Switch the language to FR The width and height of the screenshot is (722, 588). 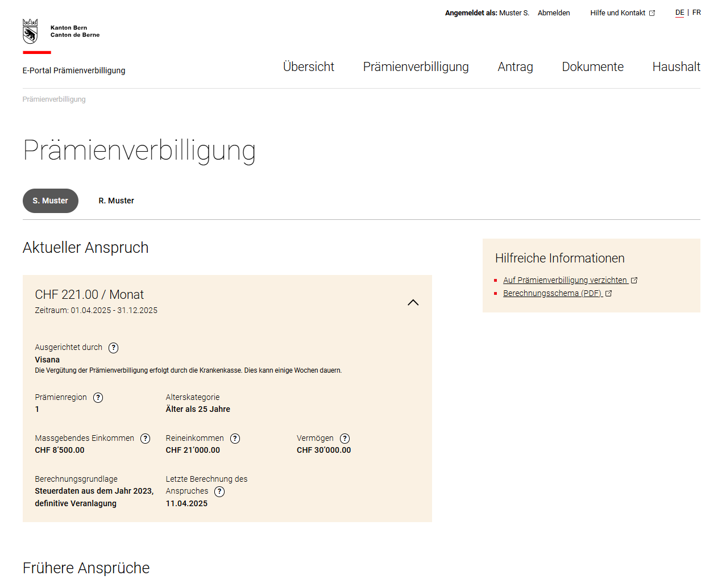(696, 12)
